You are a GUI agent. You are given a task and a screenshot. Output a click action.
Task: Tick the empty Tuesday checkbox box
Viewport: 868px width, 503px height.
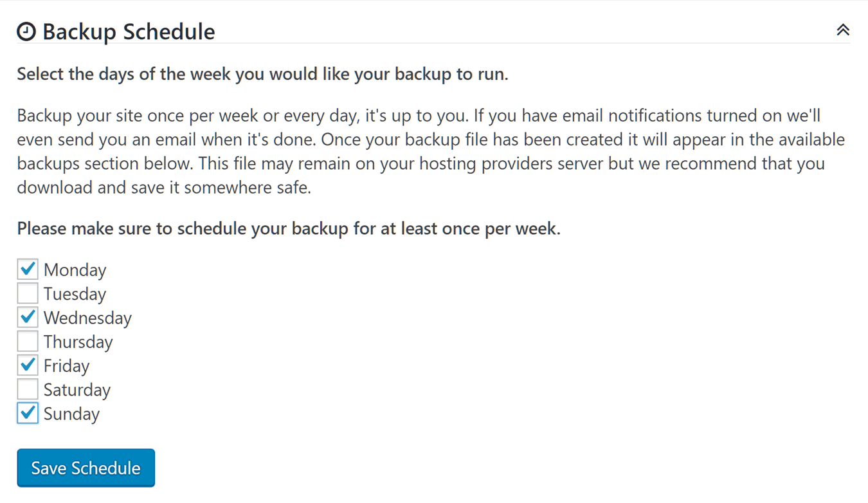28,293
